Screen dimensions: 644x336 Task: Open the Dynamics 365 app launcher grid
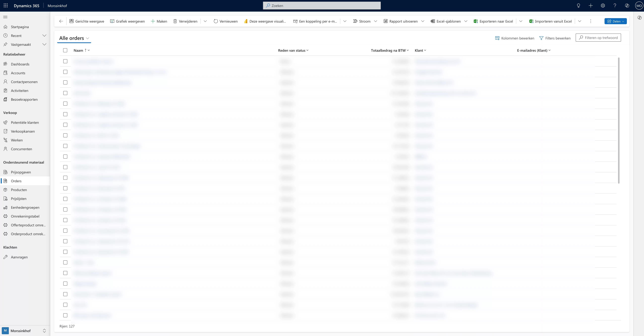coord(6,6)
